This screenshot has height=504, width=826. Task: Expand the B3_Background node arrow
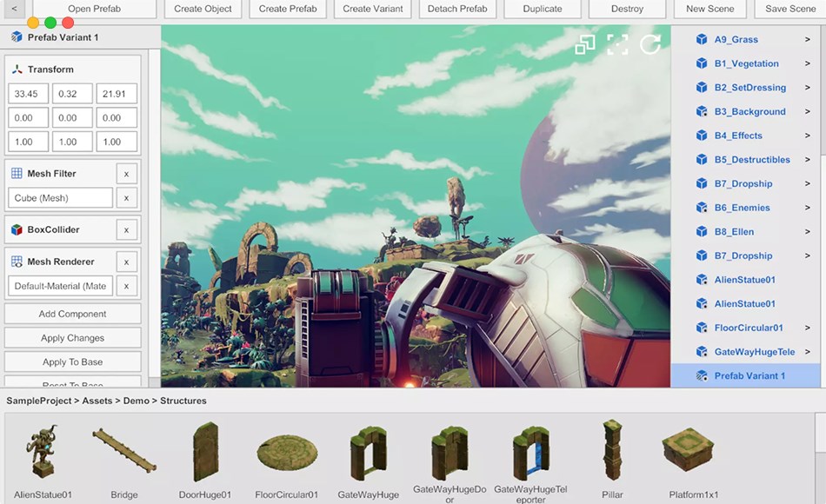(808, 112)
